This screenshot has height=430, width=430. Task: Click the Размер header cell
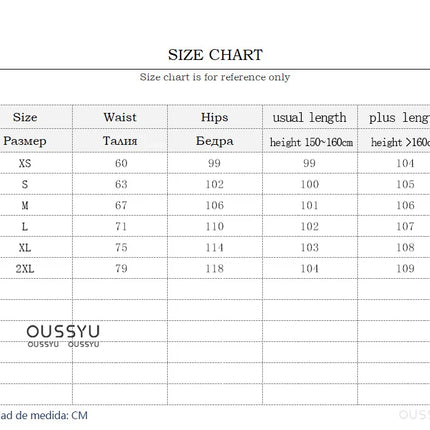[x=25, y=141]
